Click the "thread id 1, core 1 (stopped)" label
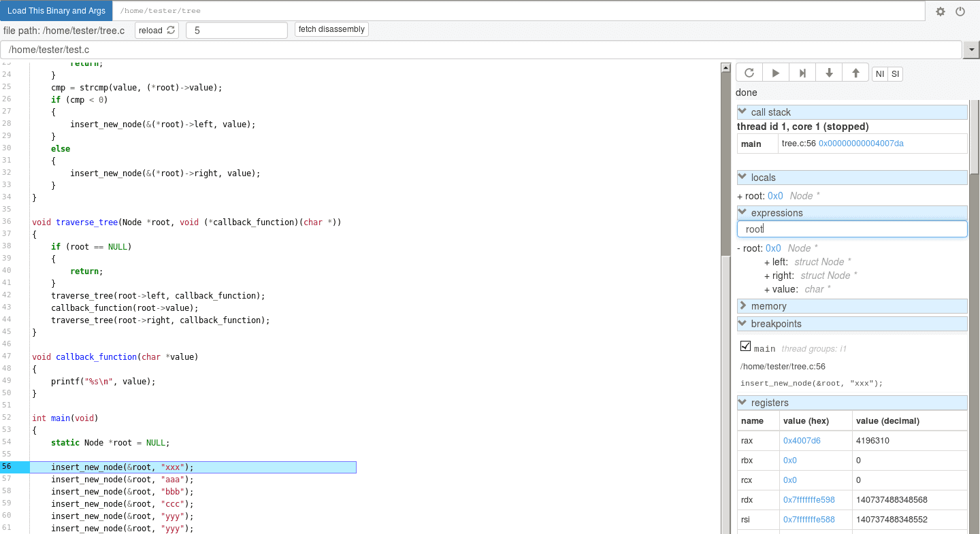The image size is (980, 534). (802, 127)
